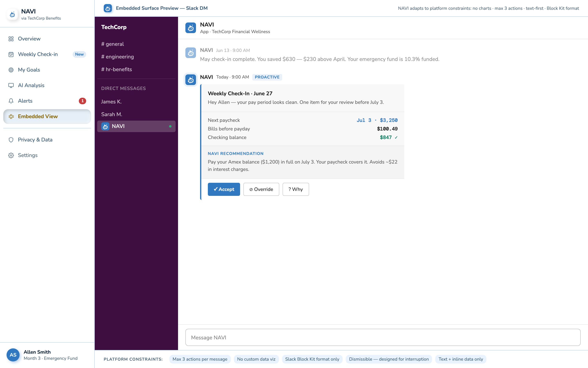Focus the Message NAVI input field
The image size is (588, 368).
(x=383, y=337)
